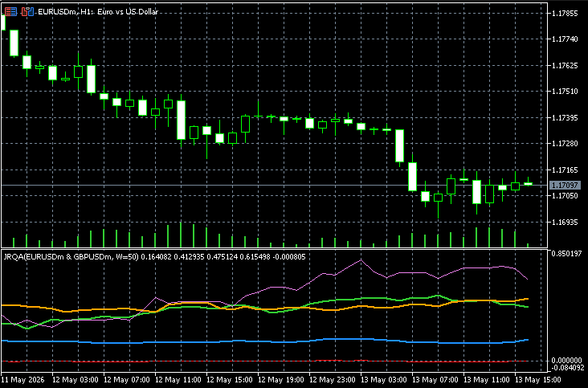The width and height of the screenshot is (588, 388).
Task: Click the 12 May 23:00 time label
Action: pos(332,380)
